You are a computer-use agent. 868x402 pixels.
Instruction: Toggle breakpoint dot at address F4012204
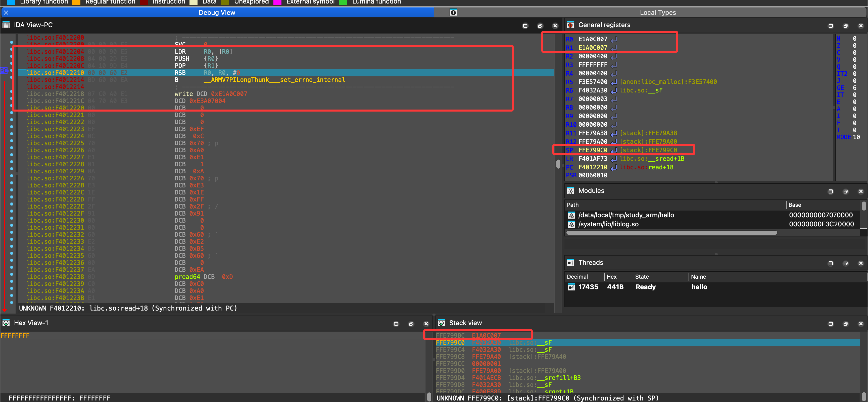coord(12,49)
